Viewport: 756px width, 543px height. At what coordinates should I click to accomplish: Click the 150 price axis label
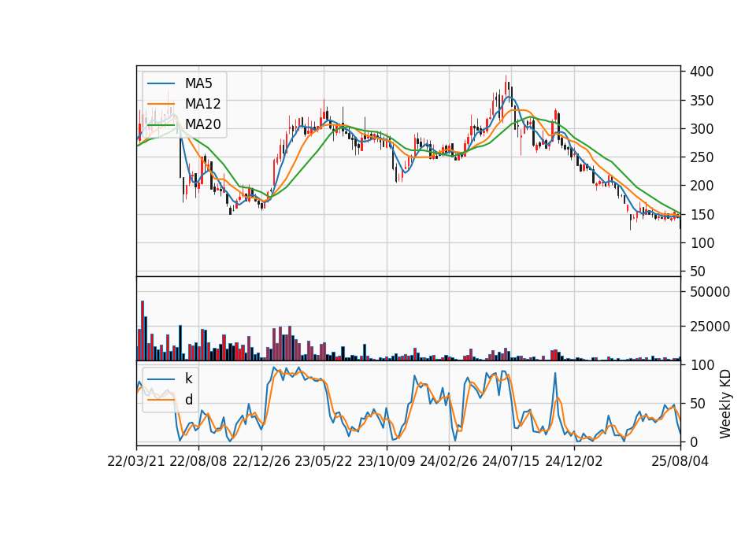click(x=702, y=215)
